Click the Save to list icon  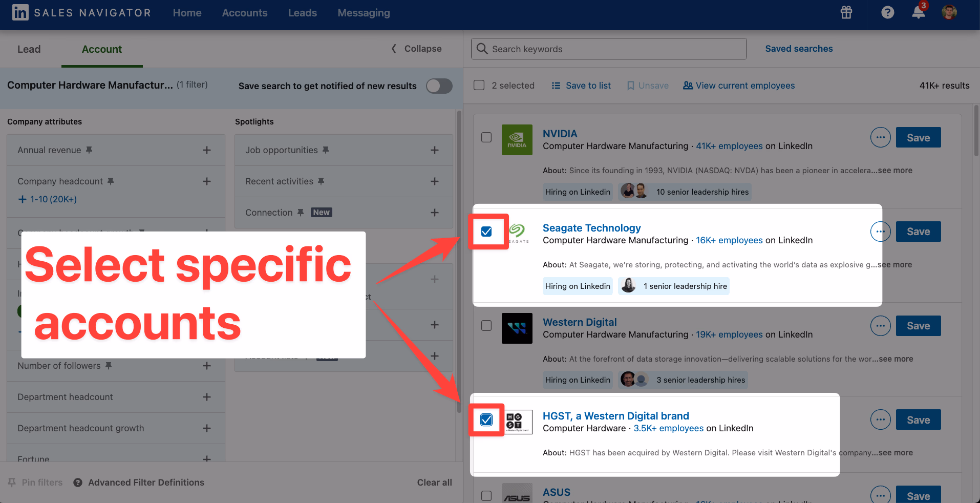pyautogui.click(x=556, y=86)
